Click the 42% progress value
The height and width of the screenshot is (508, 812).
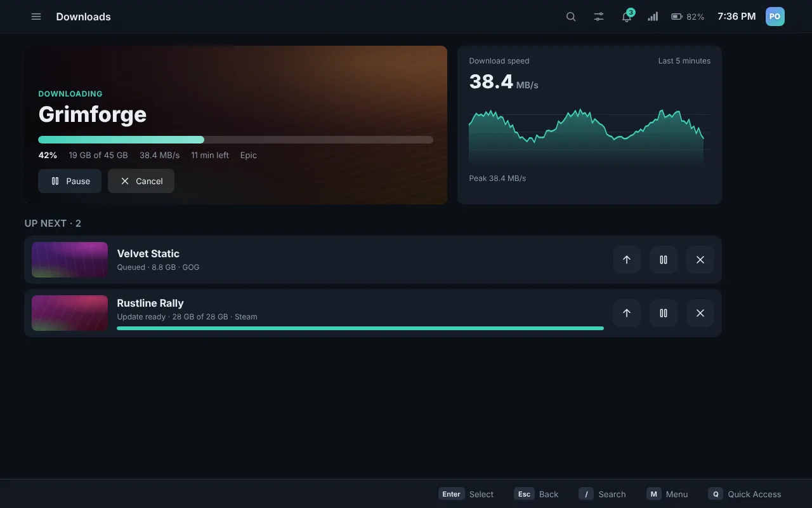click(48, 155)
